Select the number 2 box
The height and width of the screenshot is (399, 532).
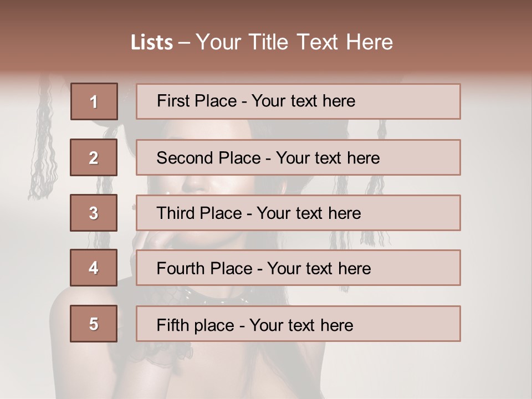(x=94, y=157)
